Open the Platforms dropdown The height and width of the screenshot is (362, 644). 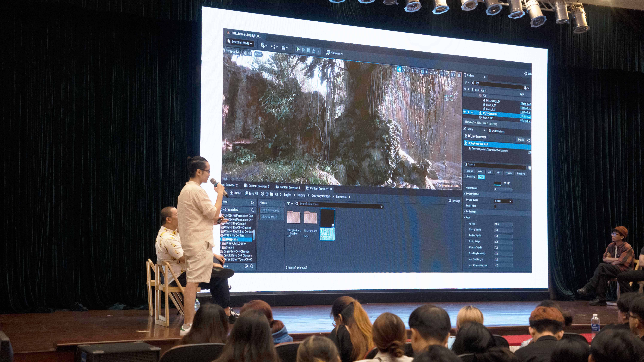[335, 53]
